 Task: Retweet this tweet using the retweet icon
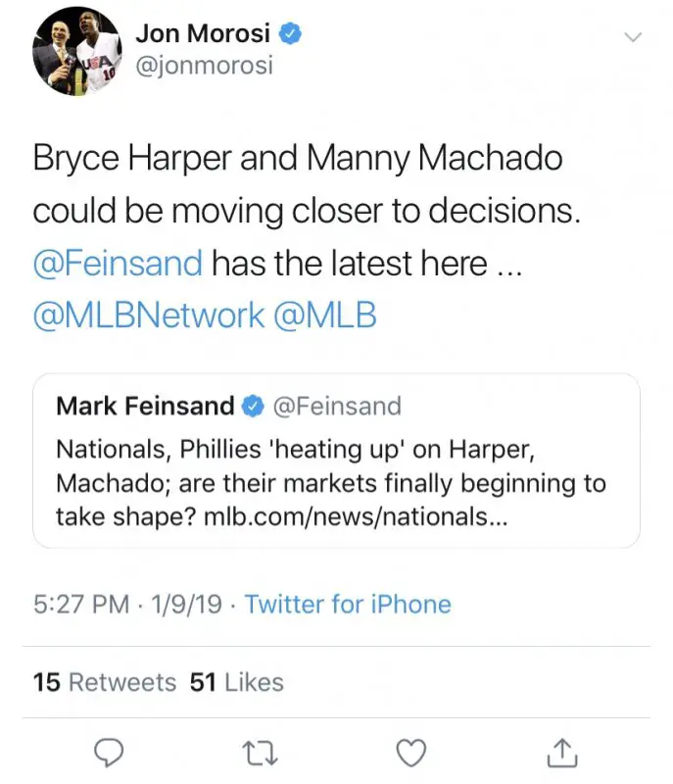pyautogui.click(x=260, y=752)
